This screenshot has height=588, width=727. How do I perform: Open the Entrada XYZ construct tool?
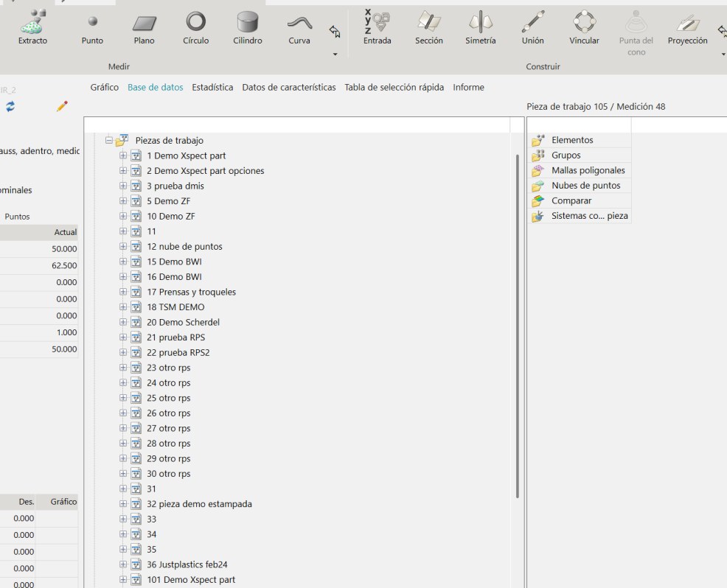point(377,27)
